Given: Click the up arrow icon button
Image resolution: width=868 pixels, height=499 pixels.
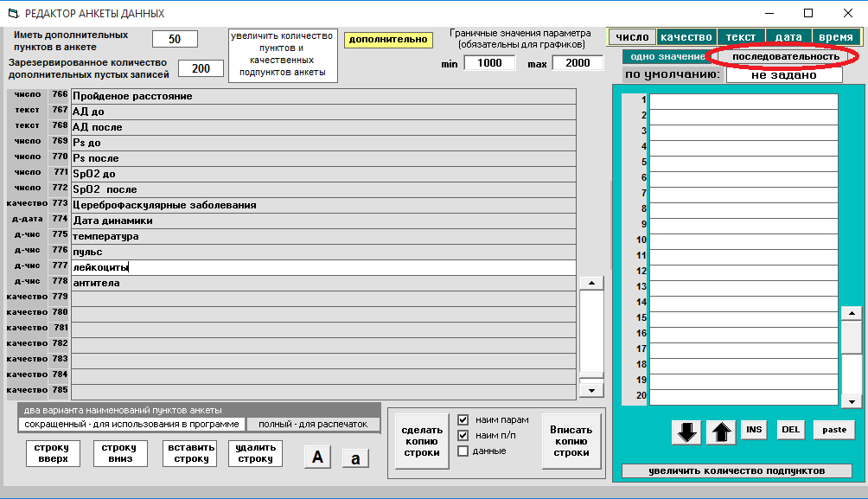Looking at the screenshot, I should coord(720,432).
